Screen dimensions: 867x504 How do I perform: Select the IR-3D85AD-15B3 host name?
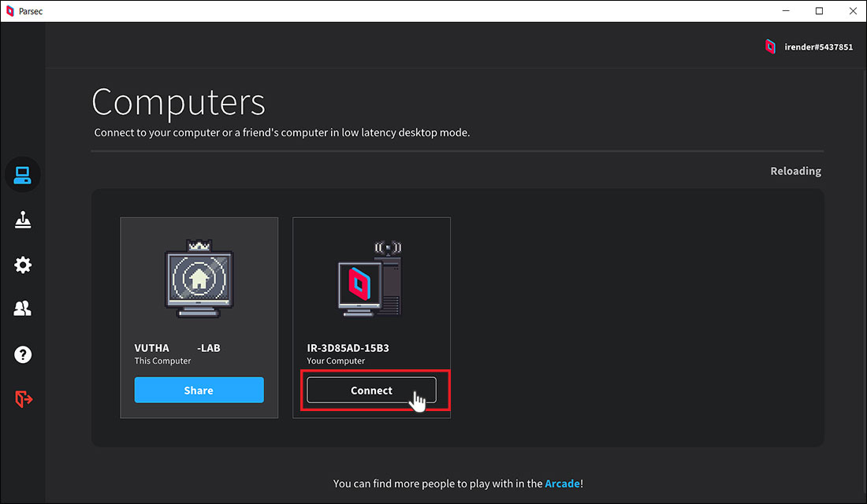coord(348,347)
